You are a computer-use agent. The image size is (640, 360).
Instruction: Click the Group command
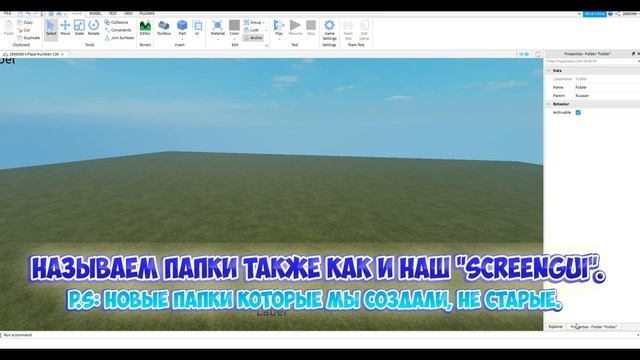pyautogui.click(x=253, y=22)
